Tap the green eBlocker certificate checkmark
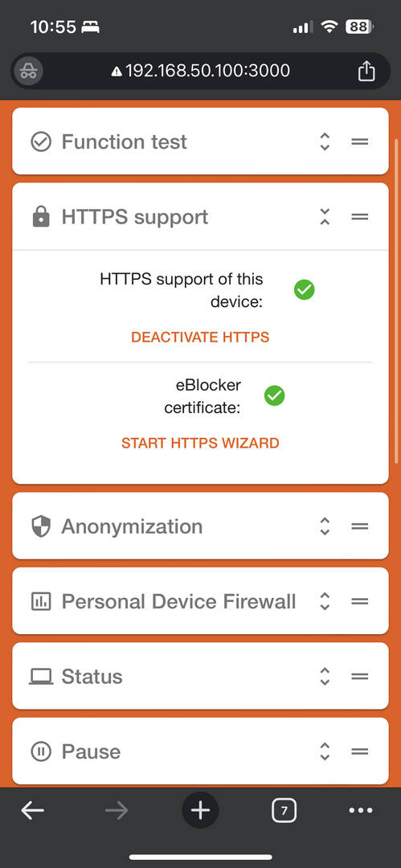This screenshot has width=401, height=868. tap(274, 395)
